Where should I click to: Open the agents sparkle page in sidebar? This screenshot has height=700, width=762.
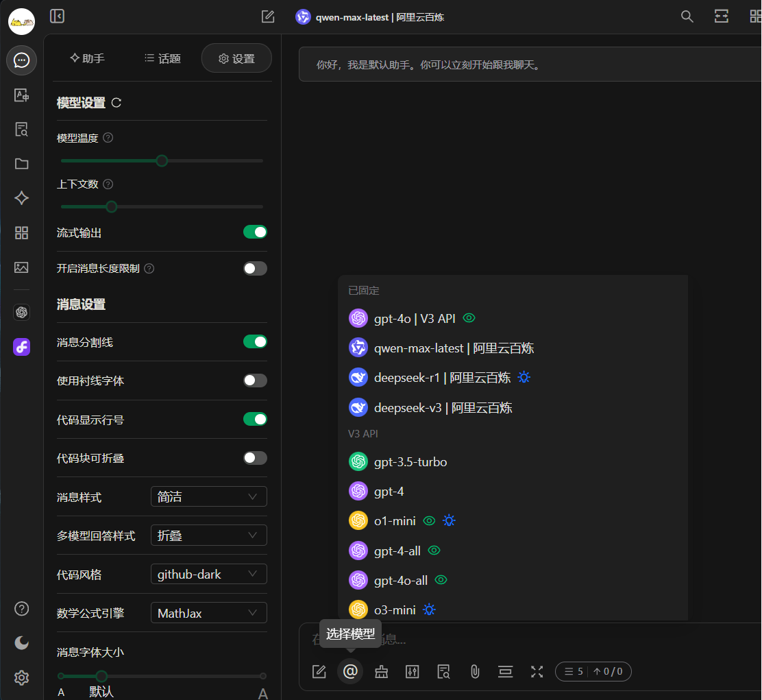tap(21, 198)
